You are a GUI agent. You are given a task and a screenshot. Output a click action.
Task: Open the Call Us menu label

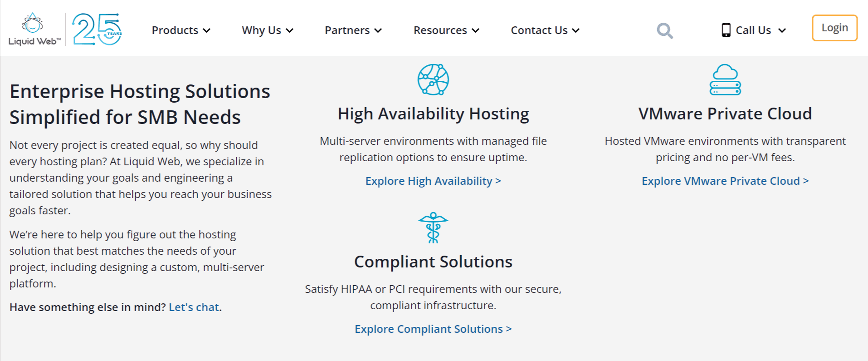[753, 30]
